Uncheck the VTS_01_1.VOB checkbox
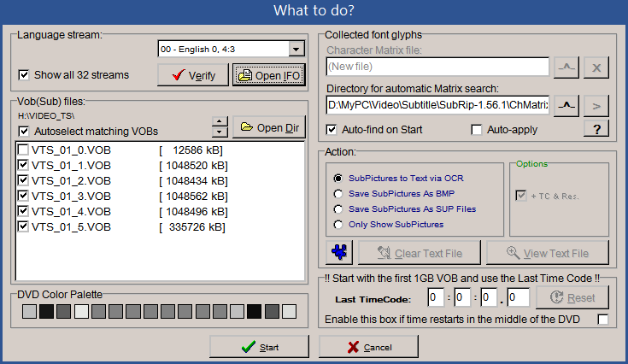 click(23, 165)
